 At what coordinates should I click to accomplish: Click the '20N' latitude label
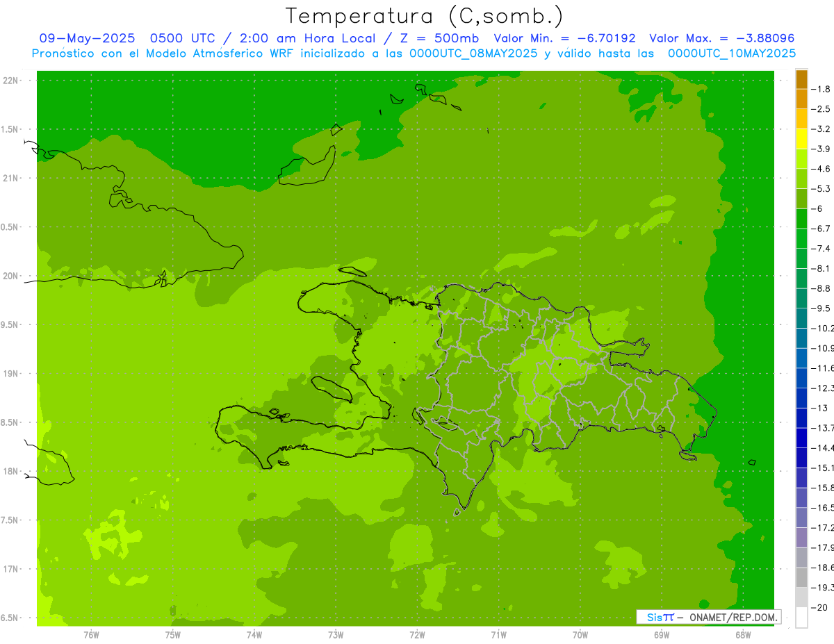[x=11, y=276]
